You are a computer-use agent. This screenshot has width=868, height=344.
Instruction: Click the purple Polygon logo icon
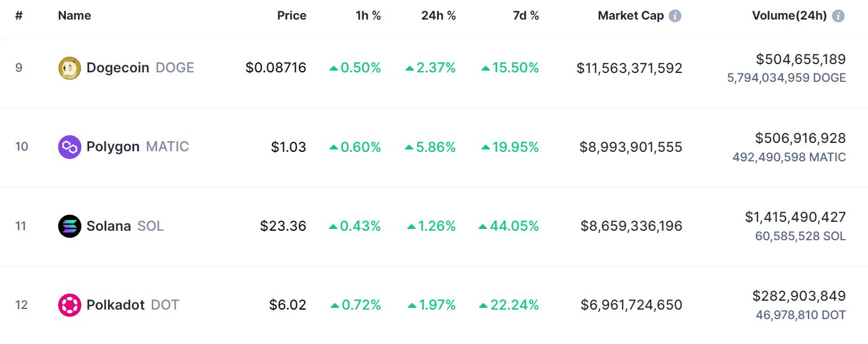(69, 147)
